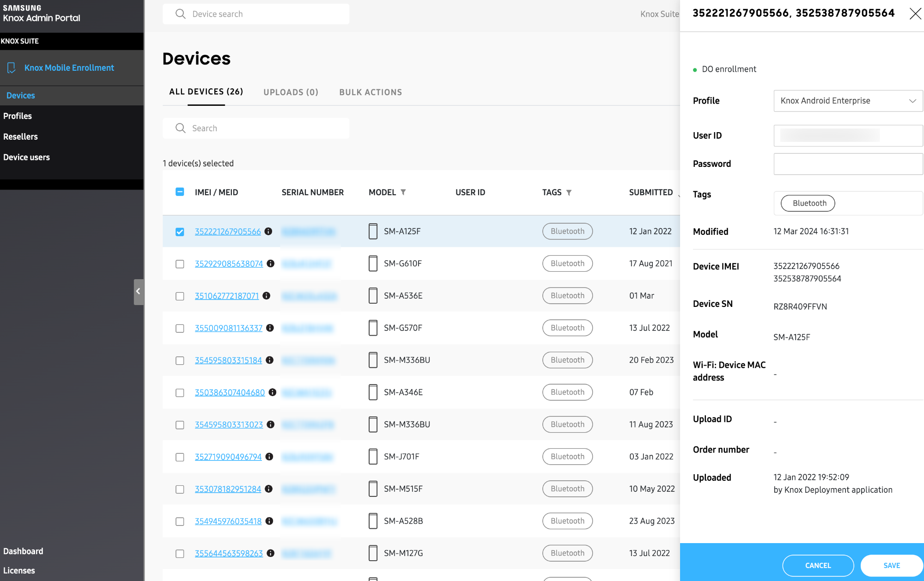This screenshot has height=581, width=924.
Task: Check the box for device 351062772187071
Action: point(180,296)
